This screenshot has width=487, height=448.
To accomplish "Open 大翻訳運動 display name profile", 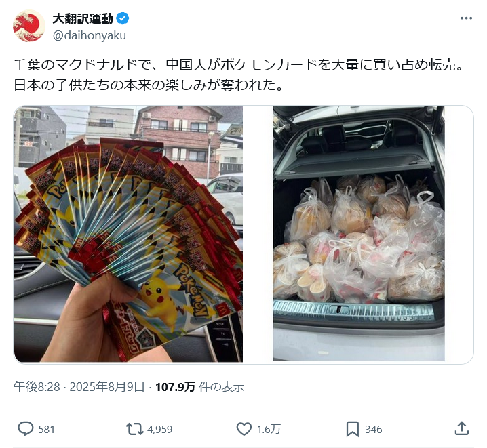I will [83, 18].
